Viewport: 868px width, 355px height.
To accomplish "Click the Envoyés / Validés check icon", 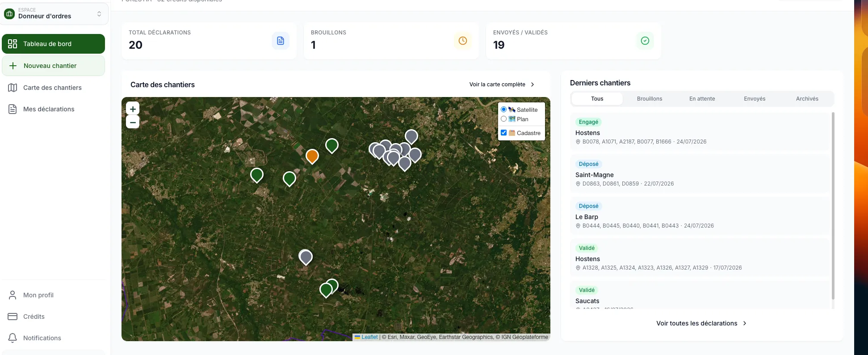I will 645,41.
